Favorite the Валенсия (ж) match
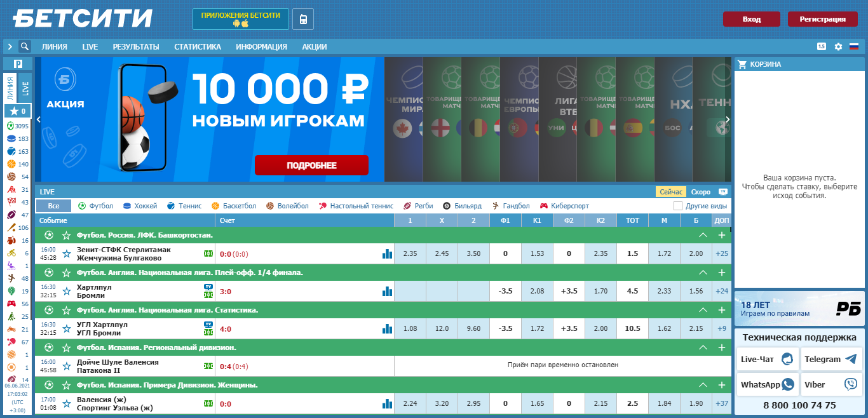 coord(66,403)
